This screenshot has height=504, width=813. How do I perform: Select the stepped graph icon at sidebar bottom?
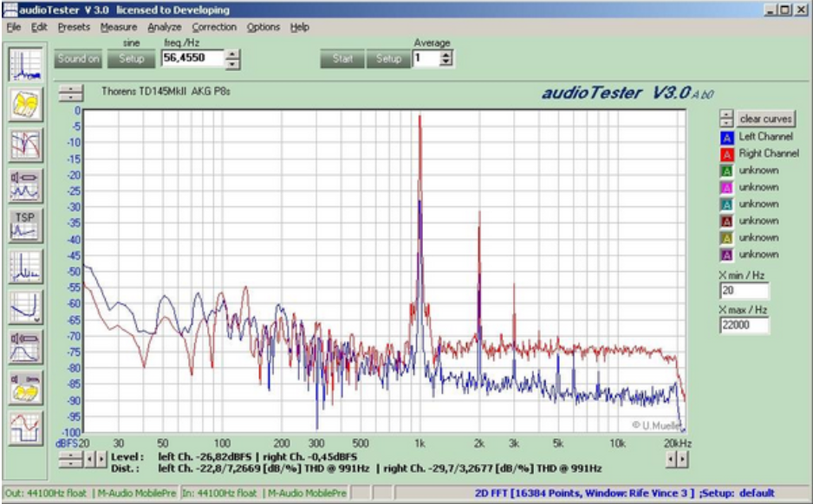(x=25, y=426)
